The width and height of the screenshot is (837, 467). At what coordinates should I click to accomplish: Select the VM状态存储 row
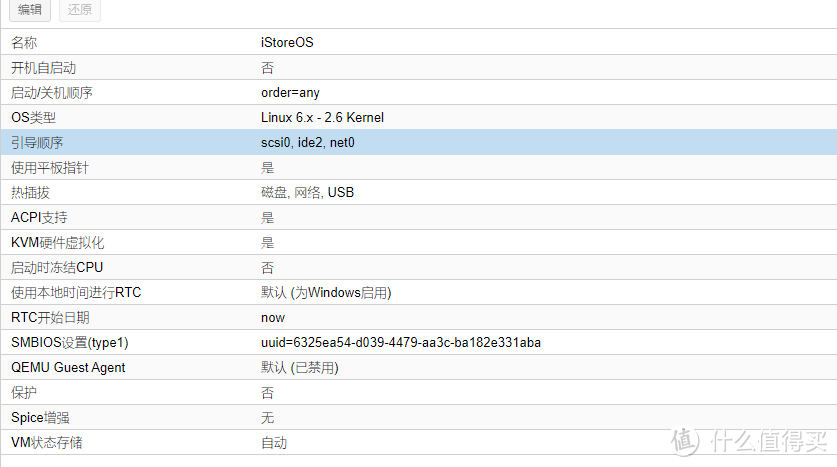[x=418, y=442]
